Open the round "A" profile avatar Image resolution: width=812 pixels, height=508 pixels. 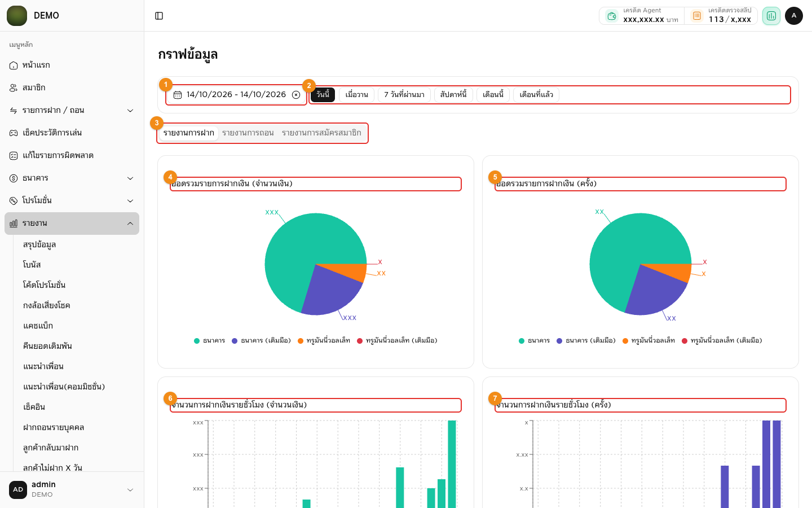pos(794,16)
